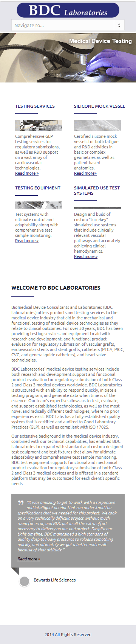Follow Read more in the testimonial box
136x644 pixels.
click(x=29, y=559)
